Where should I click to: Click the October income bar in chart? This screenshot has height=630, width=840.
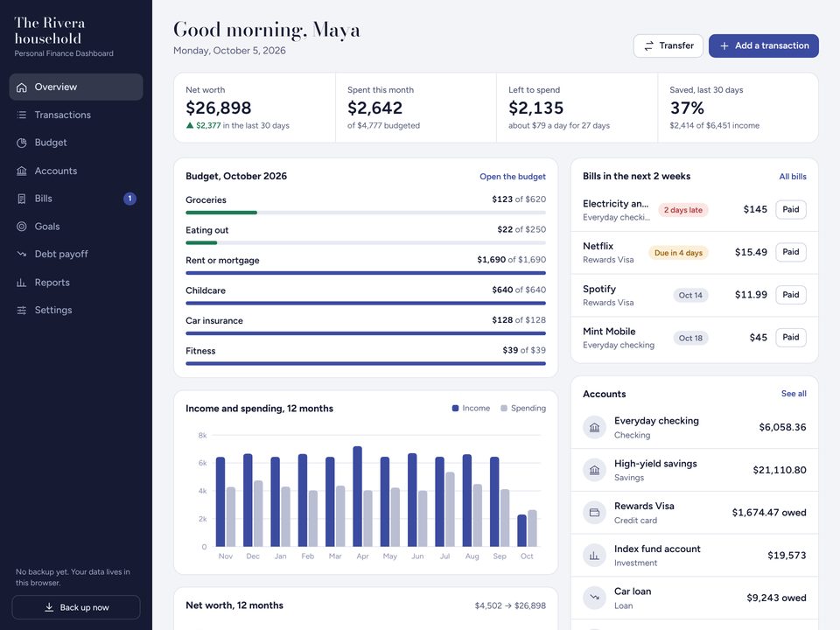point(521,530)
